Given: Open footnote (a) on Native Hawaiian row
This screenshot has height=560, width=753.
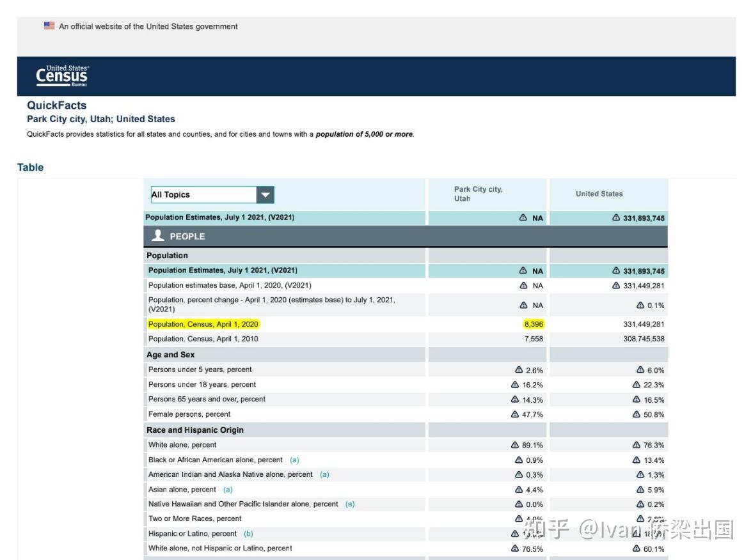Looking at the screenshot, I should coord(350,504).
